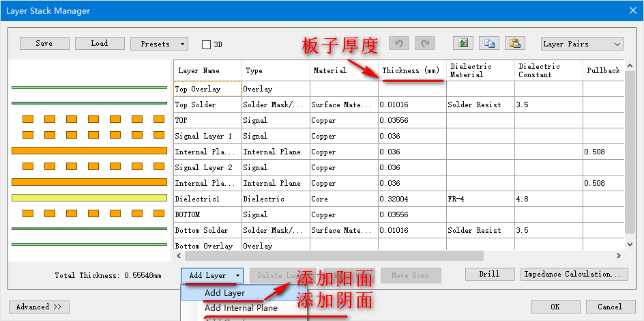Viewport: 644px width, 321px height.
Task: Select the yellow Dielectric1 layer bar in preview
Action: point(89,197)
